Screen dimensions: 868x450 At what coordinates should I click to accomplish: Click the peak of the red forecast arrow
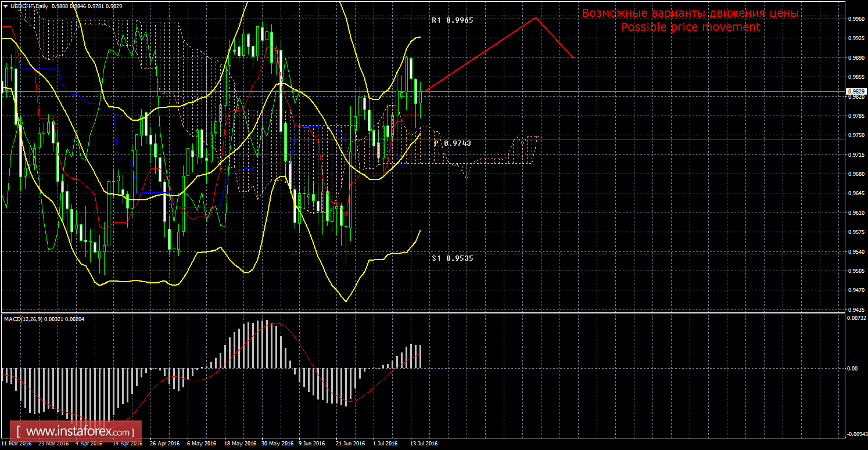(x=535, y=18)
